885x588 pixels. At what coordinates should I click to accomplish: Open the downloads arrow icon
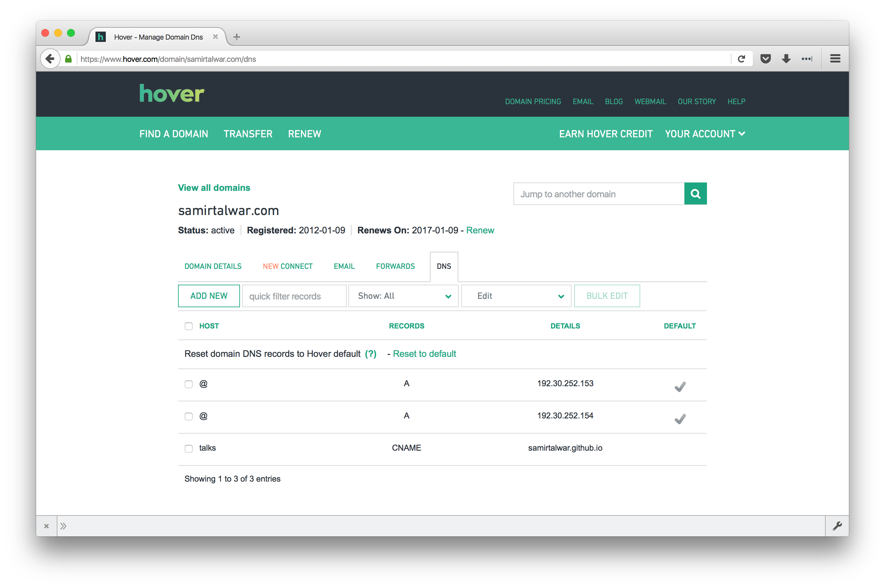click(x=786, y=59)
